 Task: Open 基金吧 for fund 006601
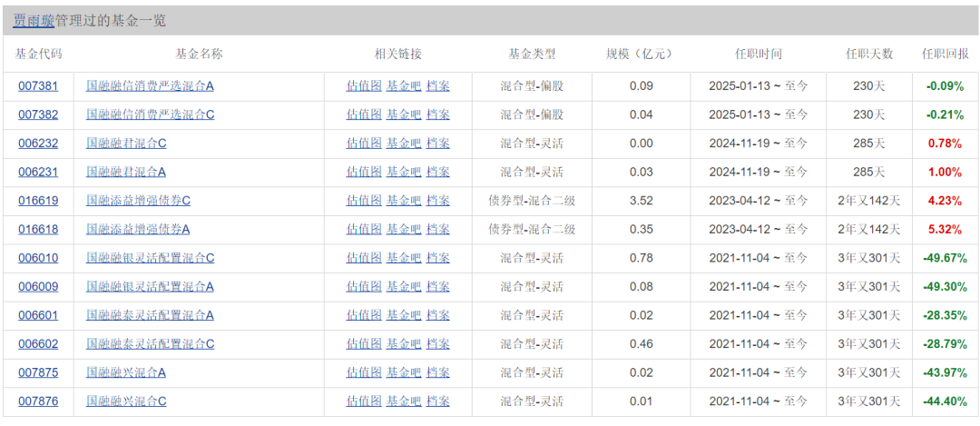pos(404,315)
